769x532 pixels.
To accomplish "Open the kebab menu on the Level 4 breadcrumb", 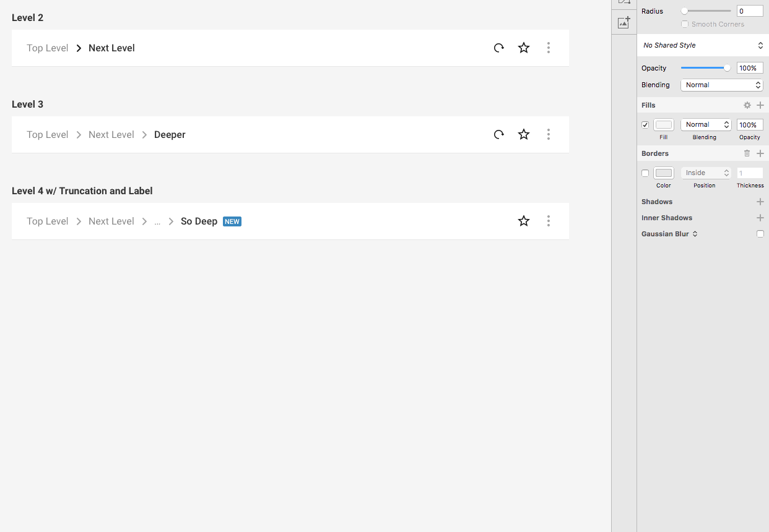I will 549,221.
